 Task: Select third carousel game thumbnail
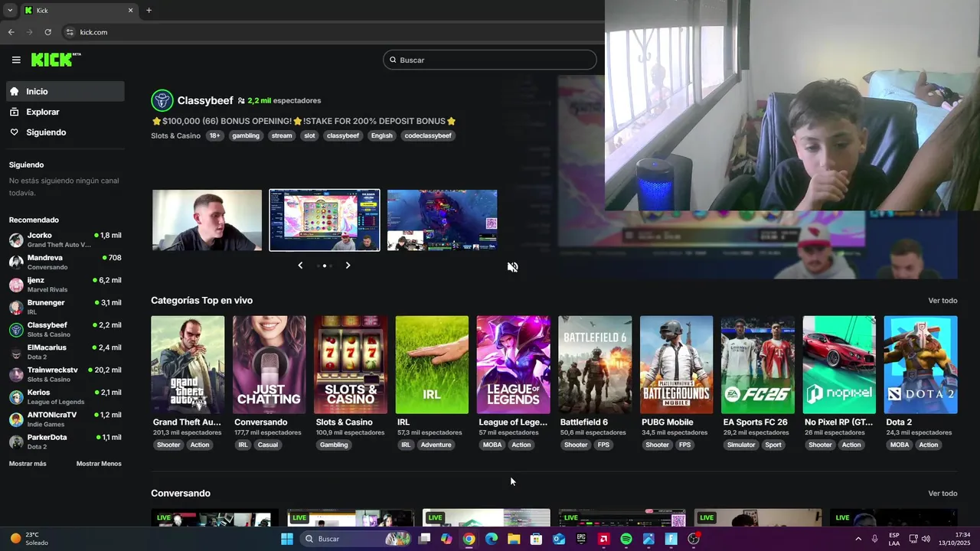[x=442, y=220]
